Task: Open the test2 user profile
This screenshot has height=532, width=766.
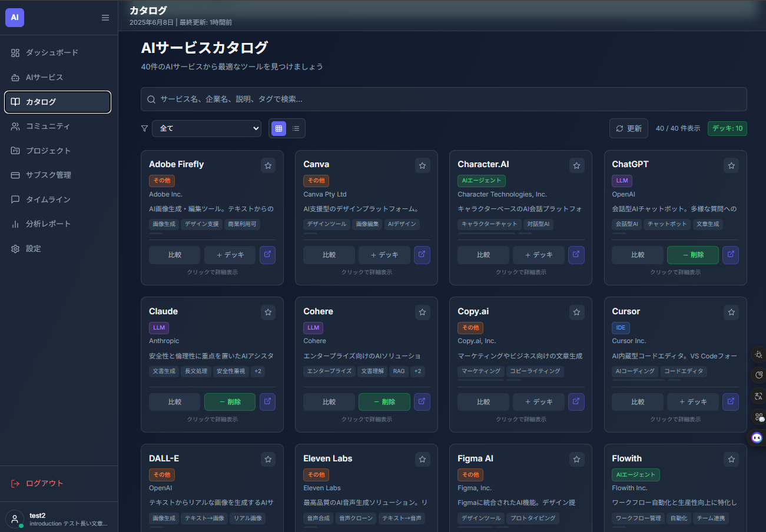Action: point(59,519)
